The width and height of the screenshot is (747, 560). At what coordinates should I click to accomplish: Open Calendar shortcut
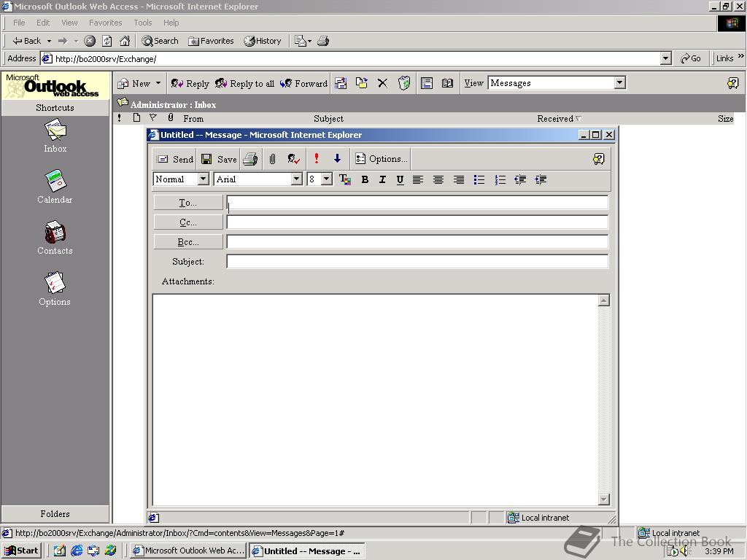tap(55, 187)
